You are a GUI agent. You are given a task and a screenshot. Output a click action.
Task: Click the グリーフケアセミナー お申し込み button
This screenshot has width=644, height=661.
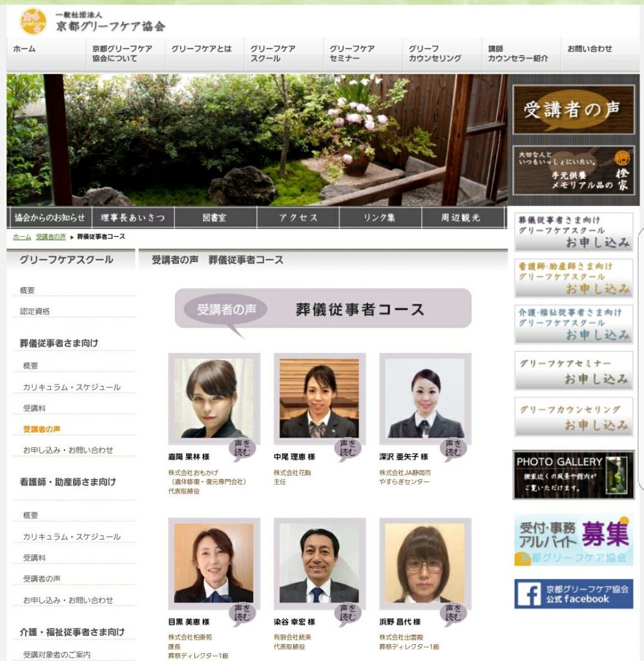[x=573, y=371]
